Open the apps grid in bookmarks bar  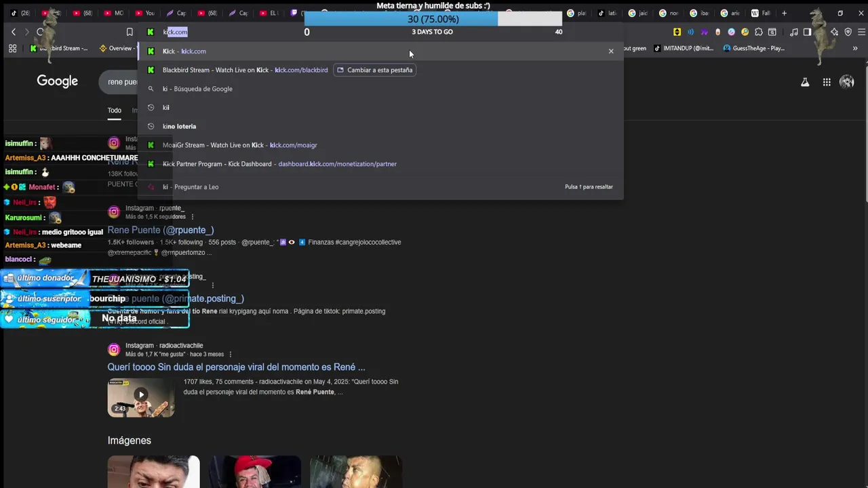pos(12,48)
